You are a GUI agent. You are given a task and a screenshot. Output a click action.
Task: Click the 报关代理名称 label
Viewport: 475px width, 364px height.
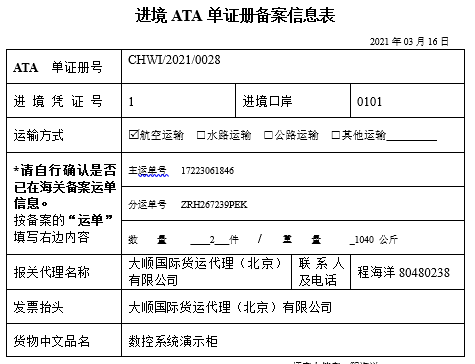[x=52, y=272]
